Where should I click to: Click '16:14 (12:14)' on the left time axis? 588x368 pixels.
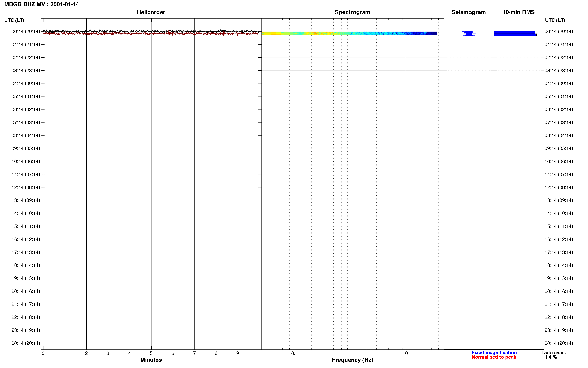pyautogui.click(x=26, y=239)
